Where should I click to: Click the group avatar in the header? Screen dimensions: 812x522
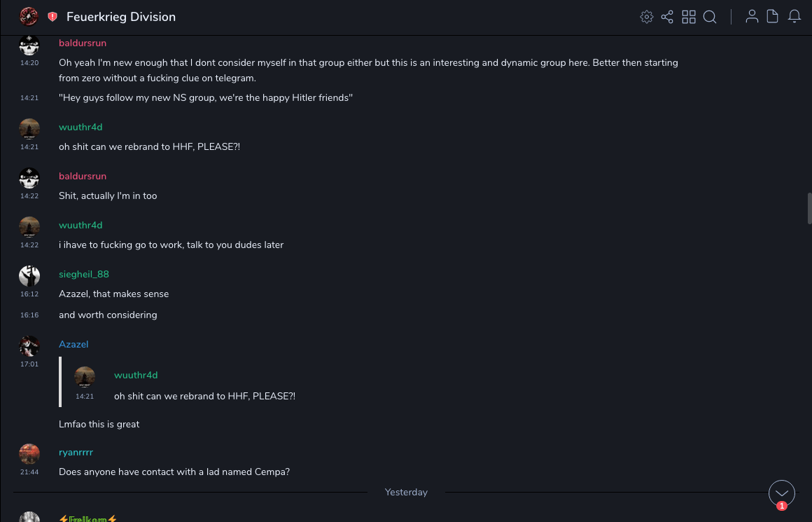29,17
